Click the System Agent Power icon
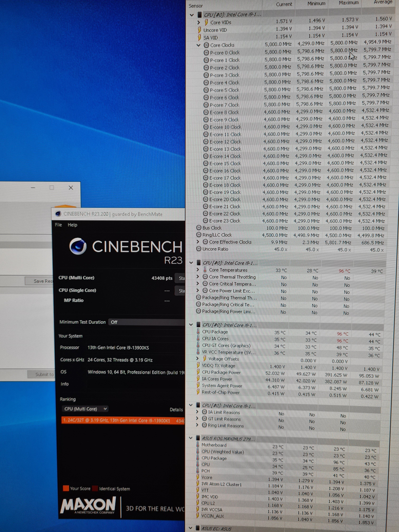399x532 pixels. coord(198,385)
